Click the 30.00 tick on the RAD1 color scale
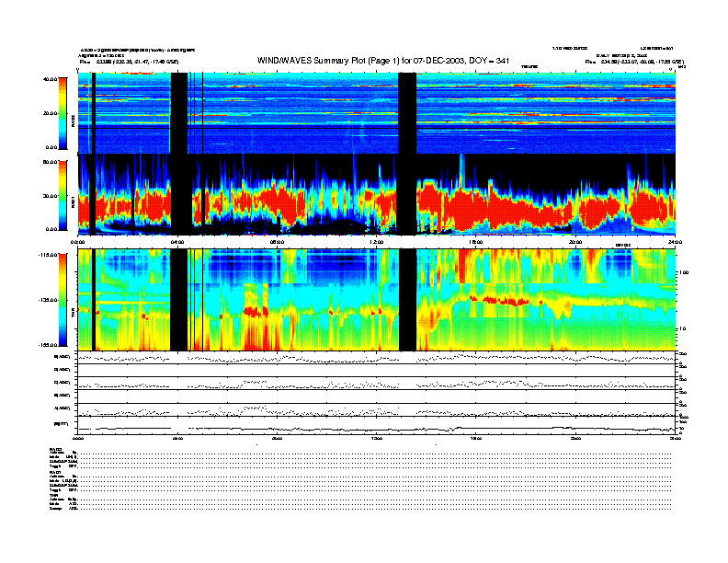728x563 pixels. [x=51, y=196]
